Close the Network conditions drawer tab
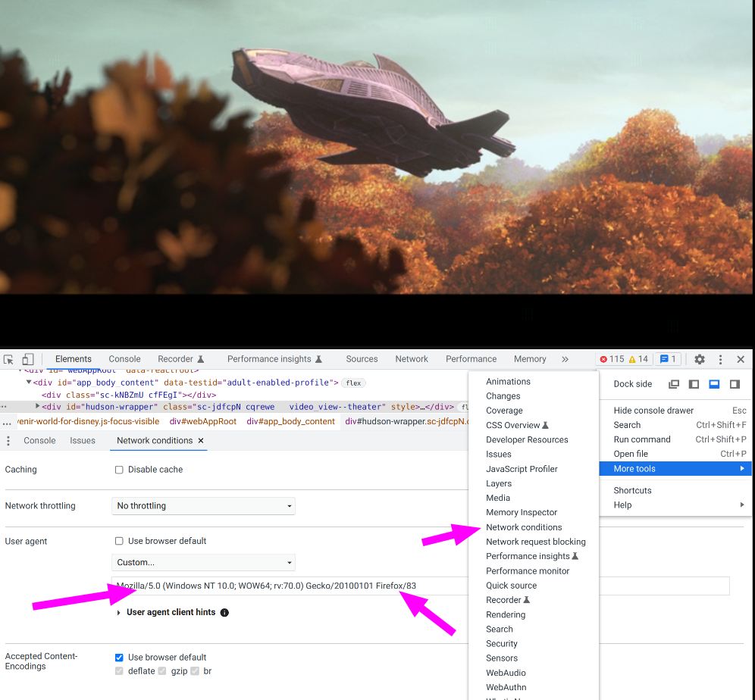The height and width of the screenshot is (700, 755). tap(201, 441)
